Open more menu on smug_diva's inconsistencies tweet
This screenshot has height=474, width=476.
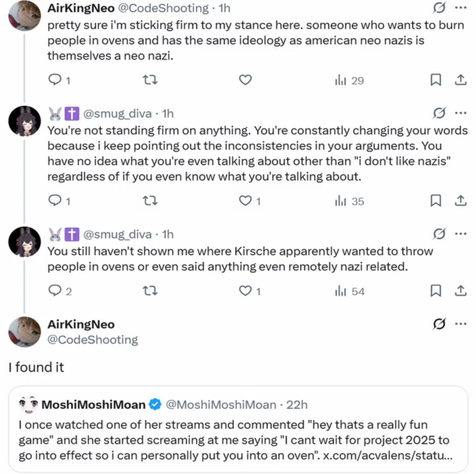click(460, 113)
